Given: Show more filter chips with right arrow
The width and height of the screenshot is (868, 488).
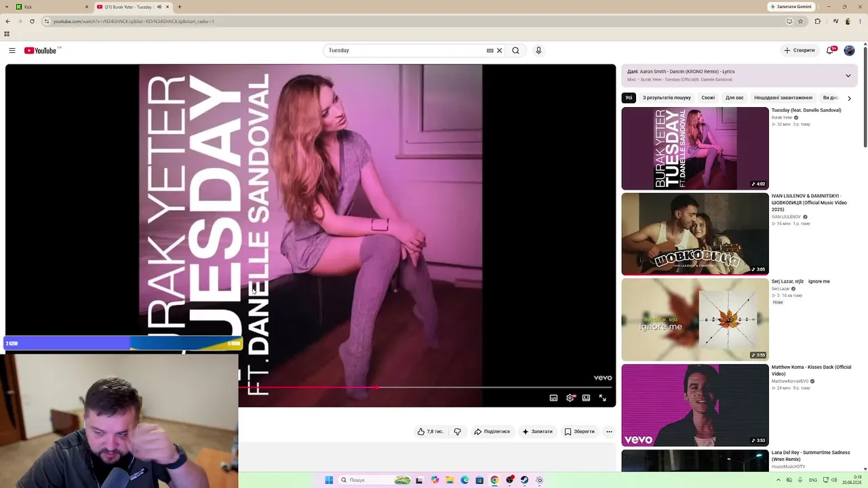Looking at the screenshot, I should coord(849,98).
